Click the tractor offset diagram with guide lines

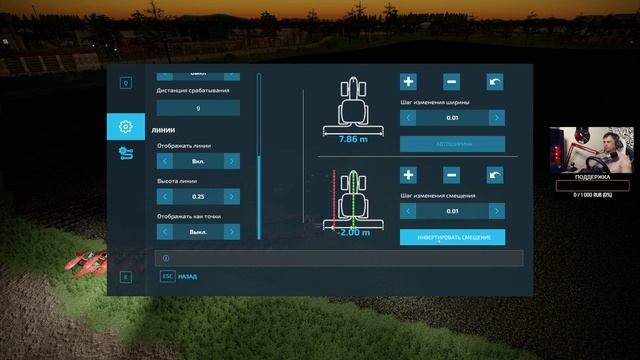353,200
